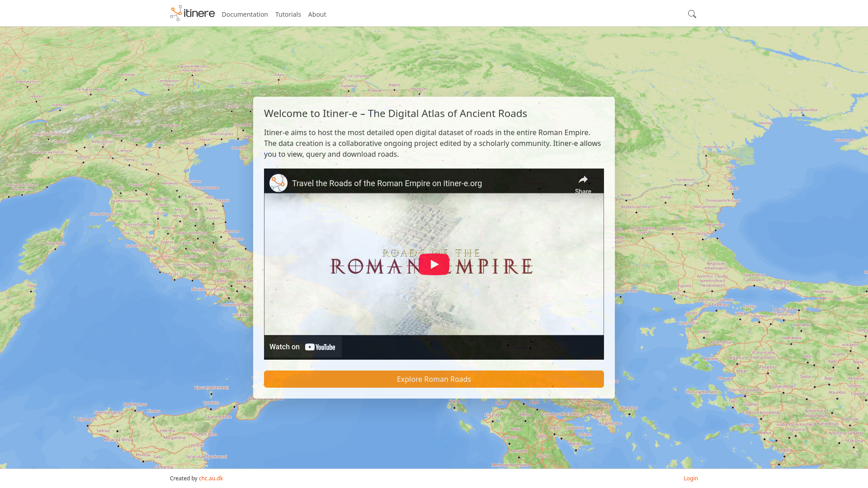Click the Itiner-e logo in header
The height and width of the screenshot is (488, 868).
192,14
